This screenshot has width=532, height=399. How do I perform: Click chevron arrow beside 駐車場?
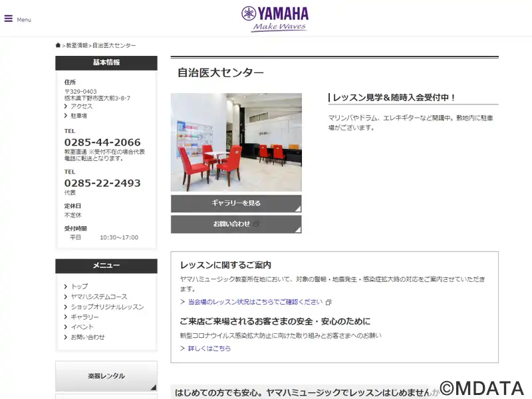[66, 116]
